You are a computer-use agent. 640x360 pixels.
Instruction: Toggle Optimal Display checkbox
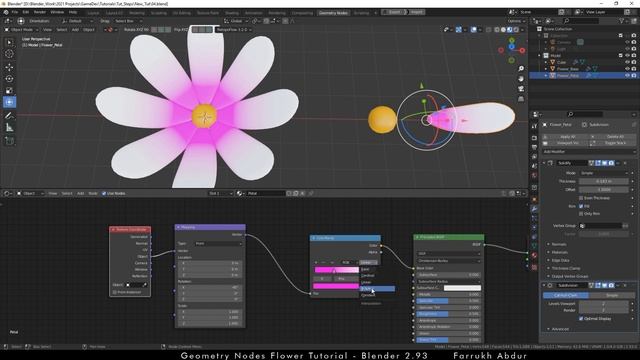pyautogui.click(x=581, y=318)
